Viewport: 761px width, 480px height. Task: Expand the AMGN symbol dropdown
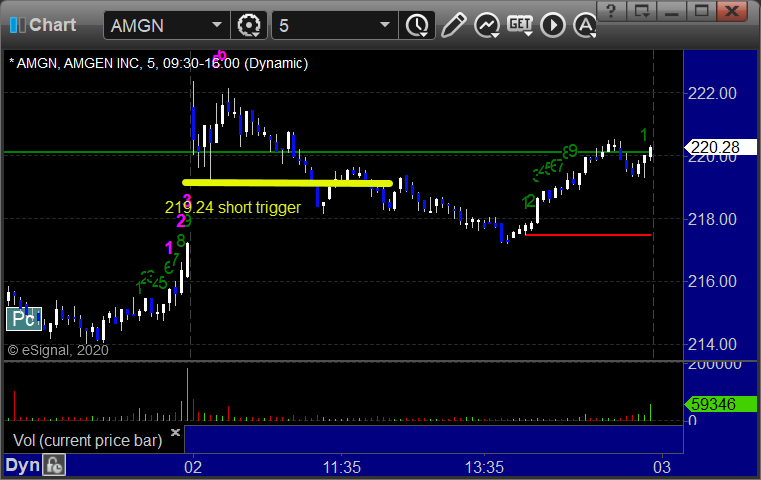(216, 25)
